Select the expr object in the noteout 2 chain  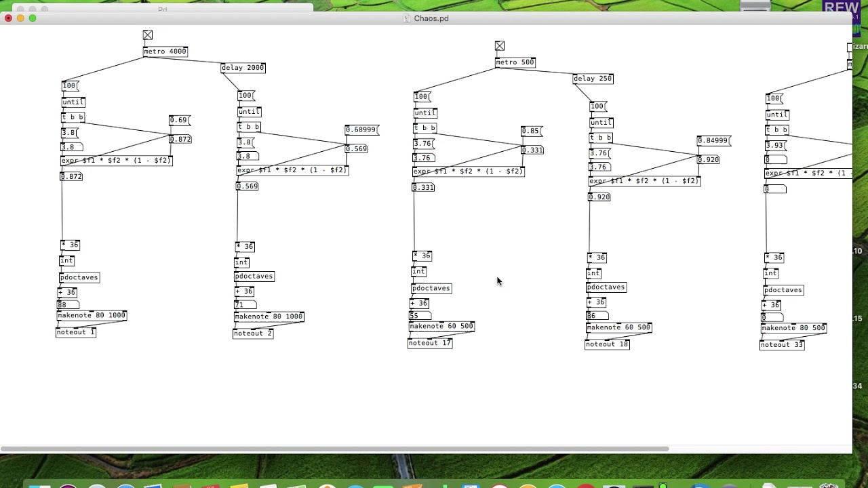point(292,170)
